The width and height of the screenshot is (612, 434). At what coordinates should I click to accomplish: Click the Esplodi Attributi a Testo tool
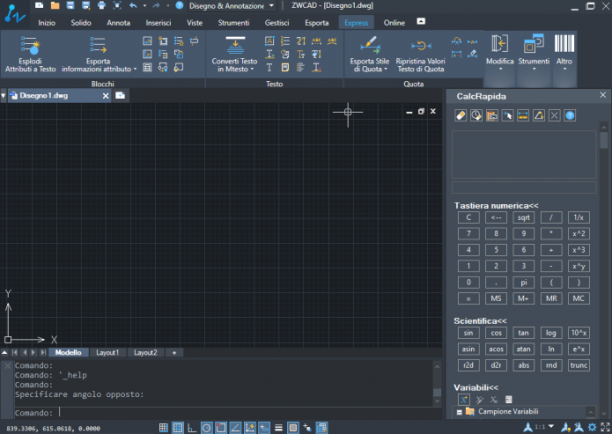pos(30,54)
